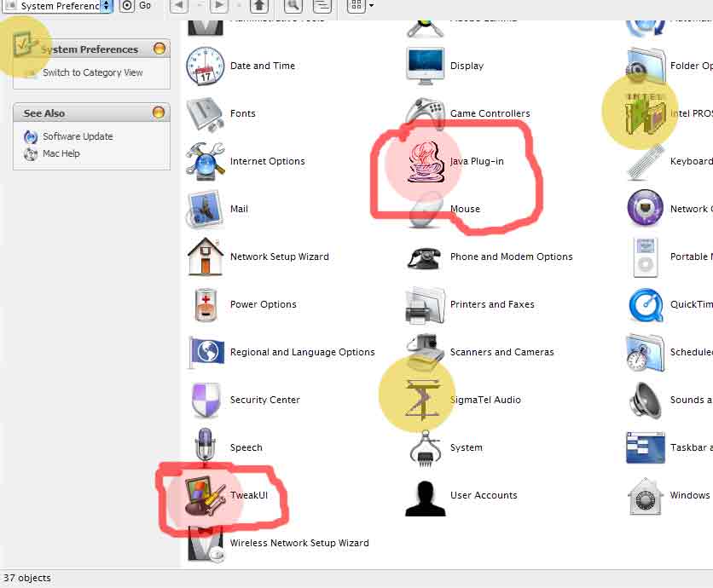Image resolution: width=713 pixels, height=588 pixels.
Task: Open the Software Update link
Action: click(78, 136)
